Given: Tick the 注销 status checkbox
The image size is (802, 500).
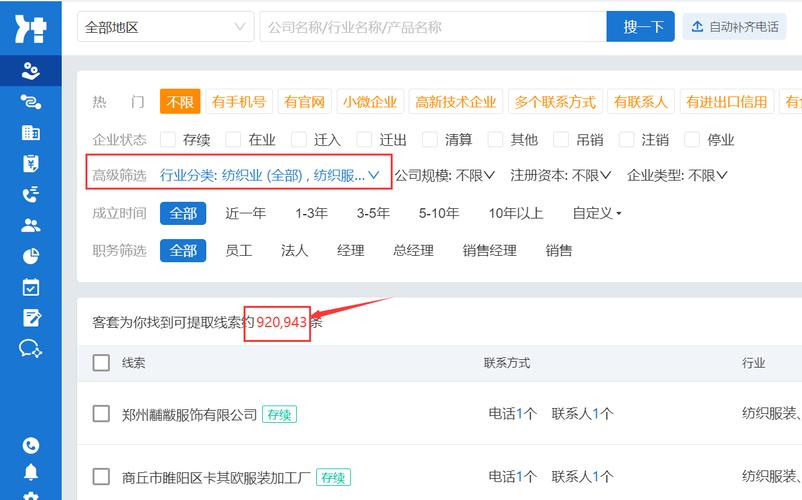Looking at the screenshot, I should pos(626,140).
